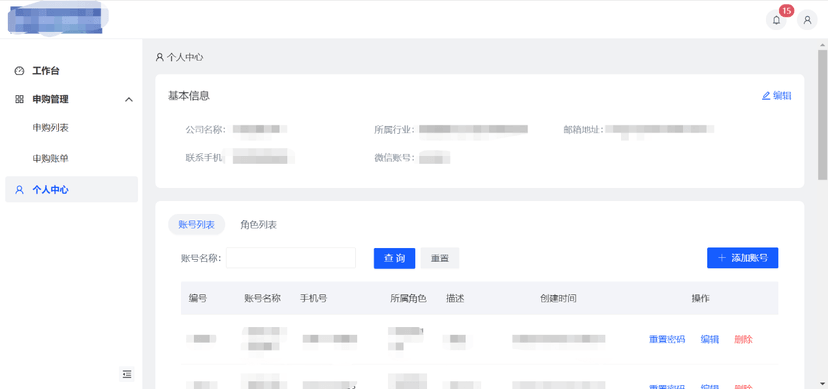Click the scrollbar up arrow

click(822, 44)
